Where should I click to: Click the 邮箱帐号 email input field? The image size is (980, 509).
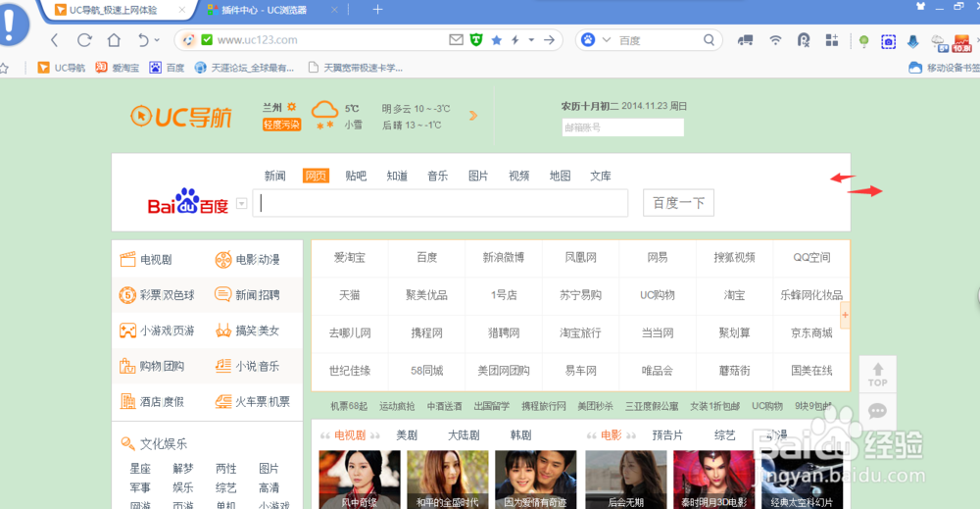point(622,127)
